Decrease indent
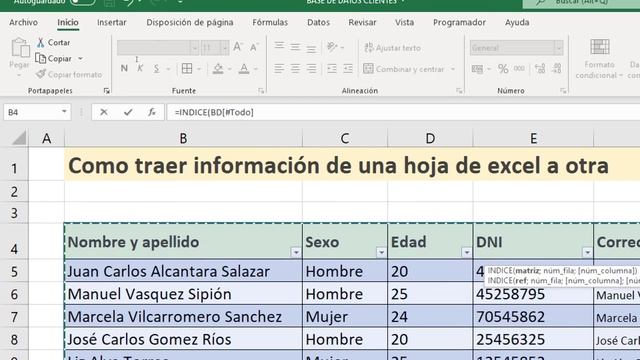Screen dimensions: 640x360 (x=332, y=69)
